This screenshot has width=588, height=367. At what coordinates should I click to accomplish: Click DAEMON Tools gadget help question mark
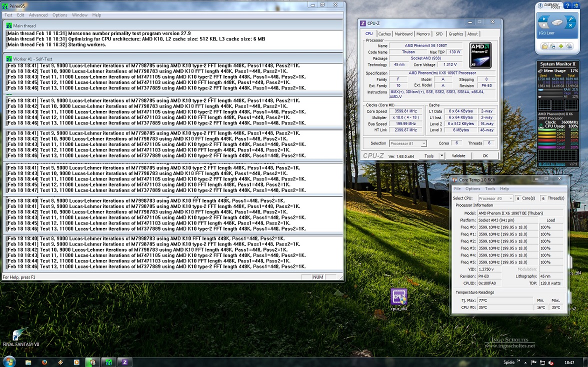(567, 5)
